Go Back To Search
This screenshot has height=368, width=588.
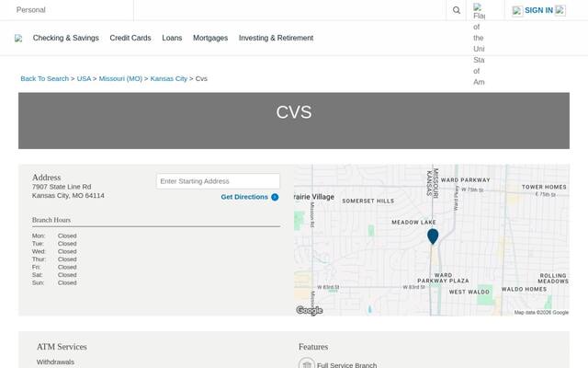[45, 78]
